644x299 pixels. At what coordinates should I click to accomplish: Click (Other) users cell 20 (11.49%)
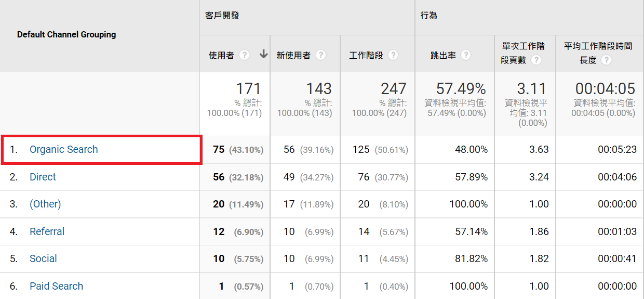pyautogui.click(x=238, y=204)
